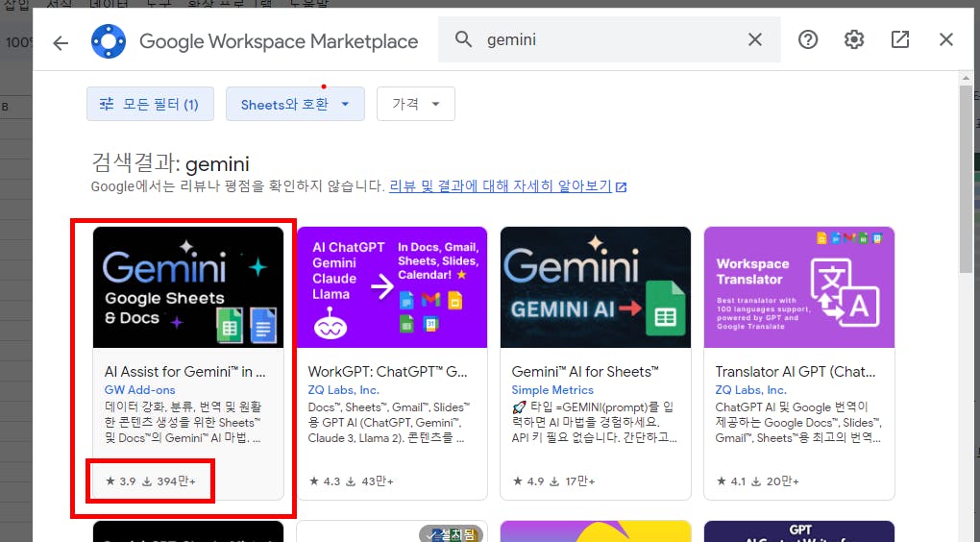Open the 모든 필터 (1) filter button

click(149, 104)
